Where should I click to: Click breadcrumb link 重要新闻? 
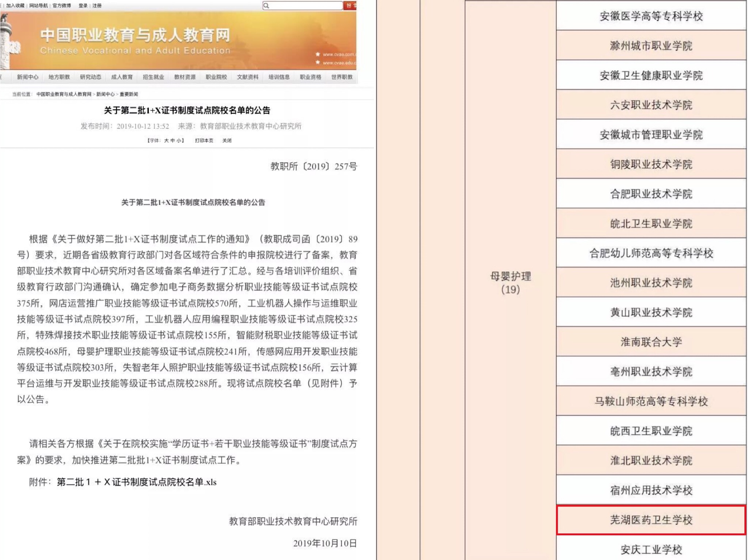129,94
